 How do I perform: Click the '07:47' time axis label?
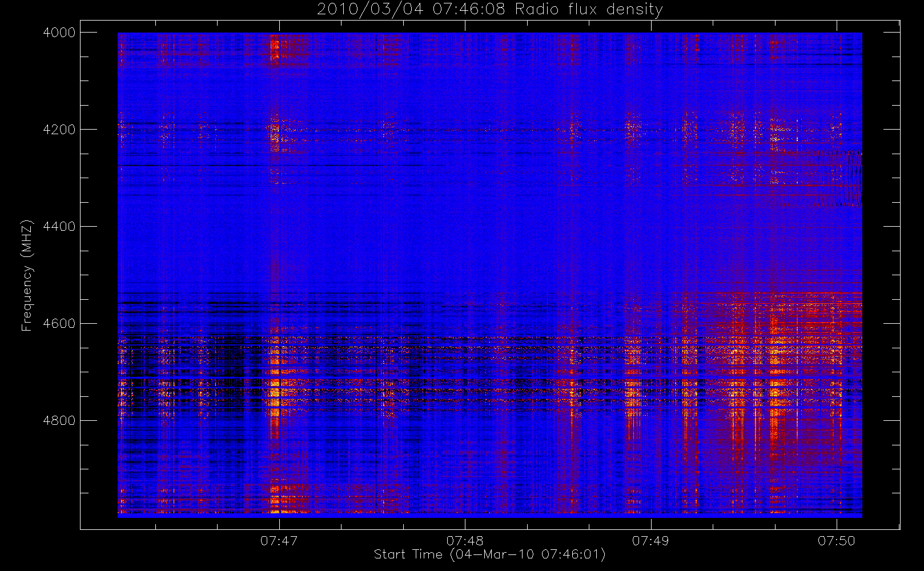[x=279, y=541]
